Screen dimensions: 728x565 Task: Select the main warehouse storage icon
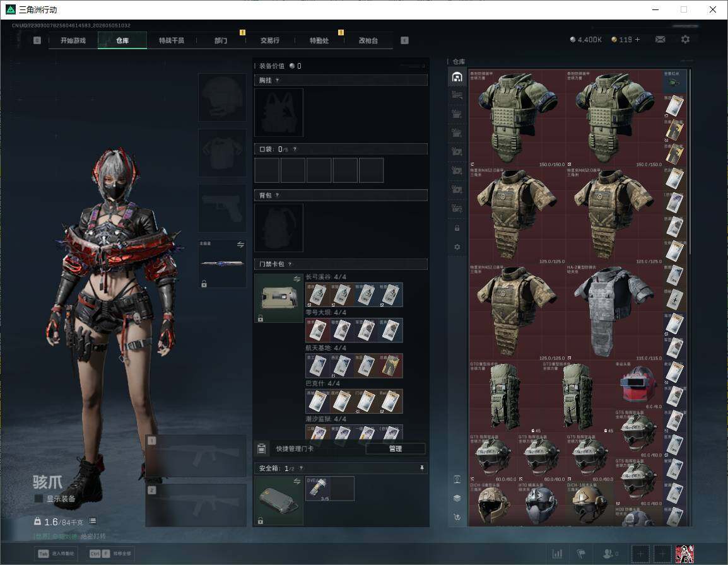click(x=457, y=76)
